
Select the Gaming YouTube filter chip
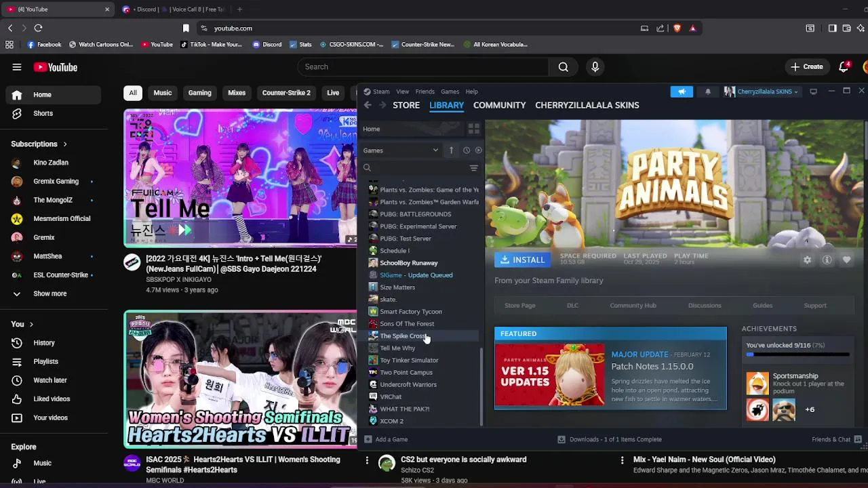pos(199,93)
